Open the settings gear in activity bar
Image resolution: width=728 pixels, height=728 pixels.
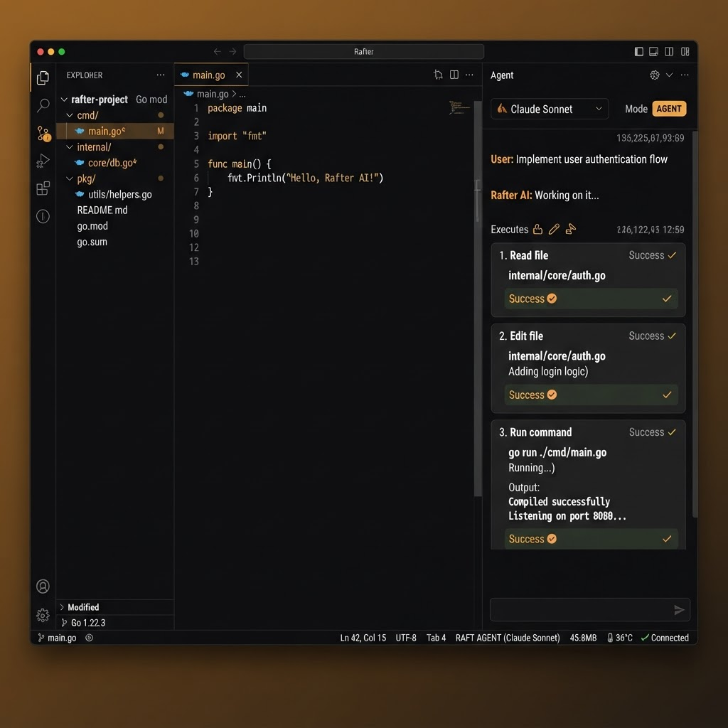coord(43,615)
